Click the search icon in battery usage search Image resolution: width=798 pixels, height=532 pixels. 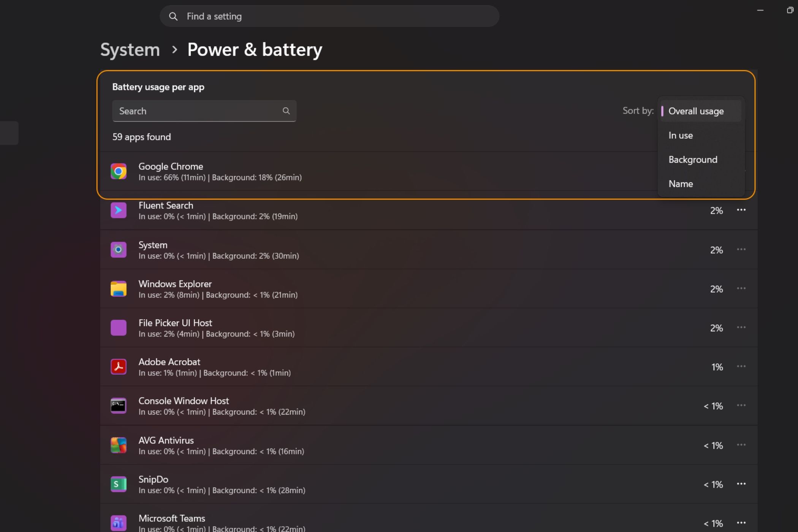click(286, 111)
